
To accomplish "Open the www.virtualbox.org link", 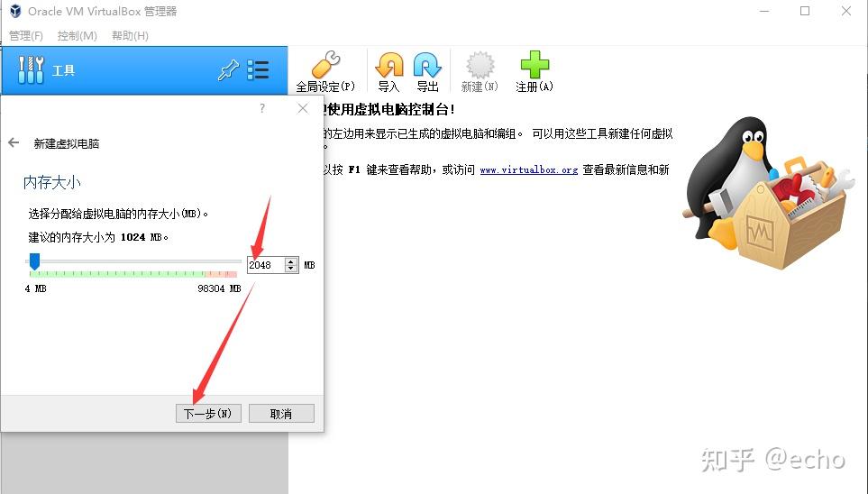I will click(529, 170).
